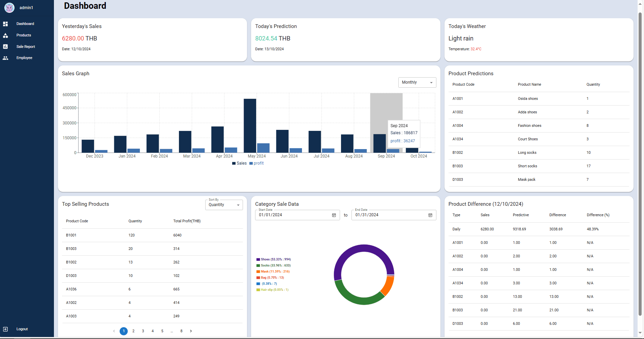
Task: Click the Products shapes icon in sidebar
Action: tap(5, 35)
